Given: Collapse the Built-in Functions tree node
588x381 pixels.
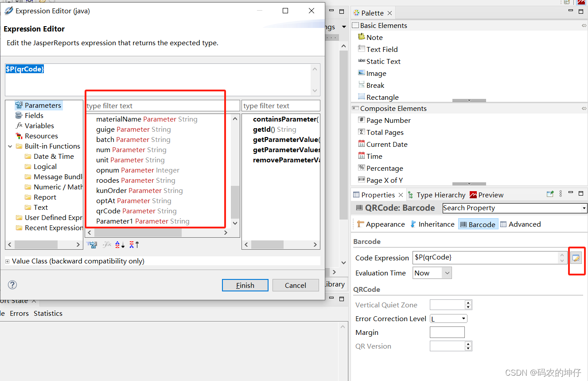Looking at the screenshot, I should coord(10,146).
